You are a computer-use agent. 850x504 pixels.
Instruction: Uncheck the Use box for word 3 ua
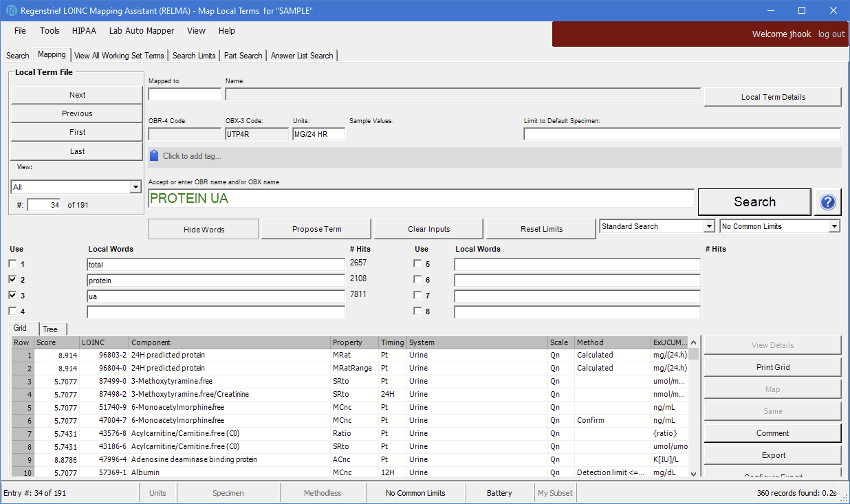pos(12,296)
